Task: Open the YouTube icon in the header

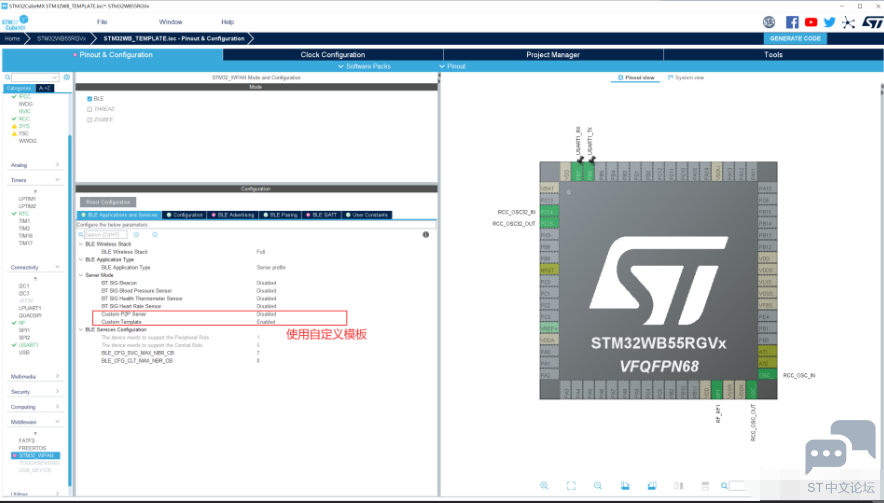Action: [811, 22]
